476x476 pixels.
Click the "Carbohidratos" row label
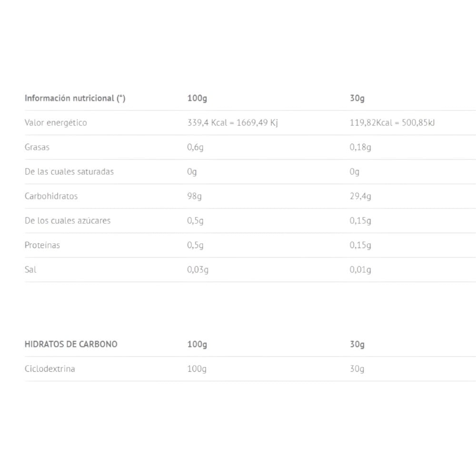tap(51, 196)
